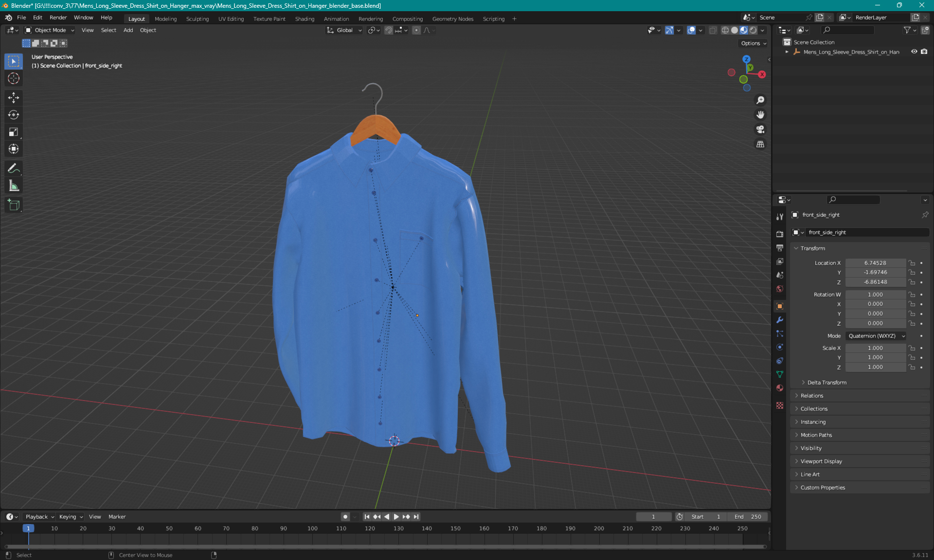Expand Mens_Long_Sleeve collection tree arrow
The height and width of the screenshot is (560, 934).
(x=787, y=52)
